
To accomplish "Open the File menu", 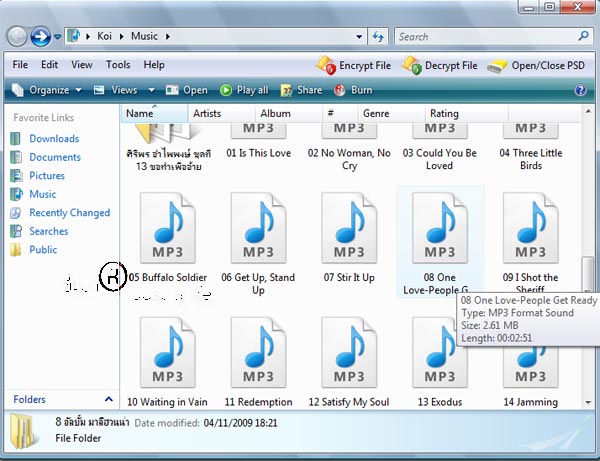I will (x=20, y=65).
